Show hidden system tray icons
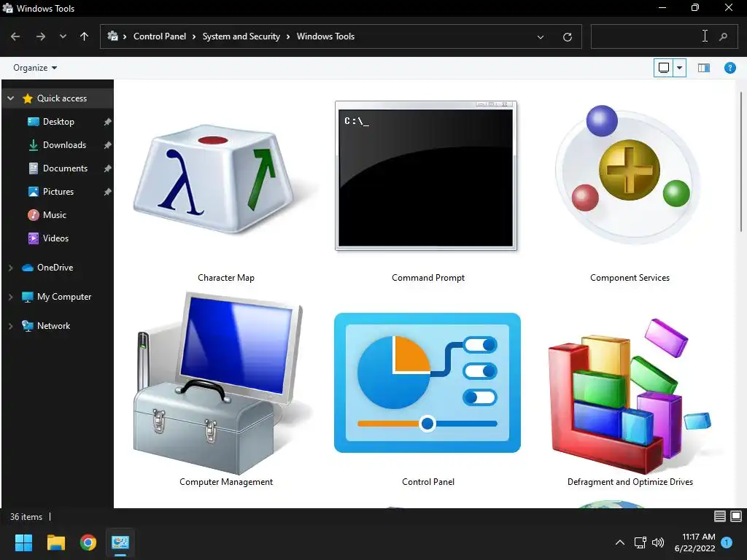 click(620, 542)
